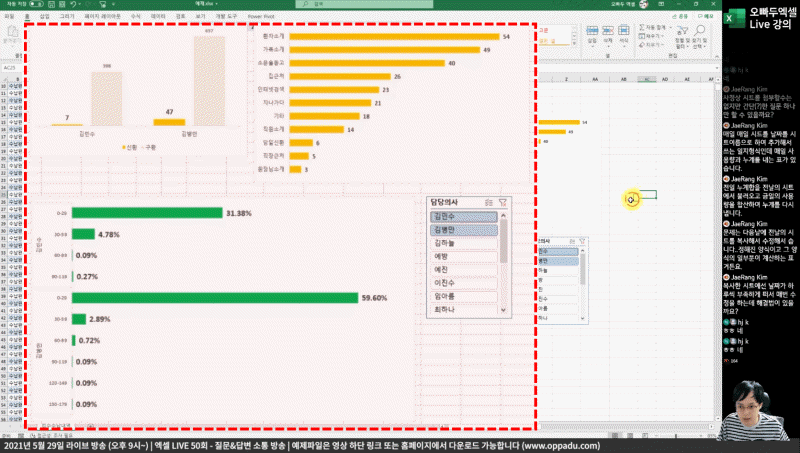The height and width of the screenshot is (453, 800).
Task: Click the multi-select icon on large 담당의사 slicer
Action: tap(487, 202)
